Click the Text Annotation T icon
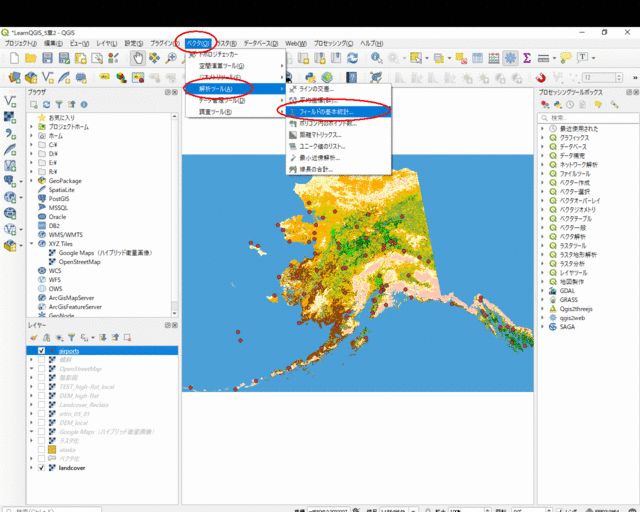This screenshot has width=640, height=512. 582,58
